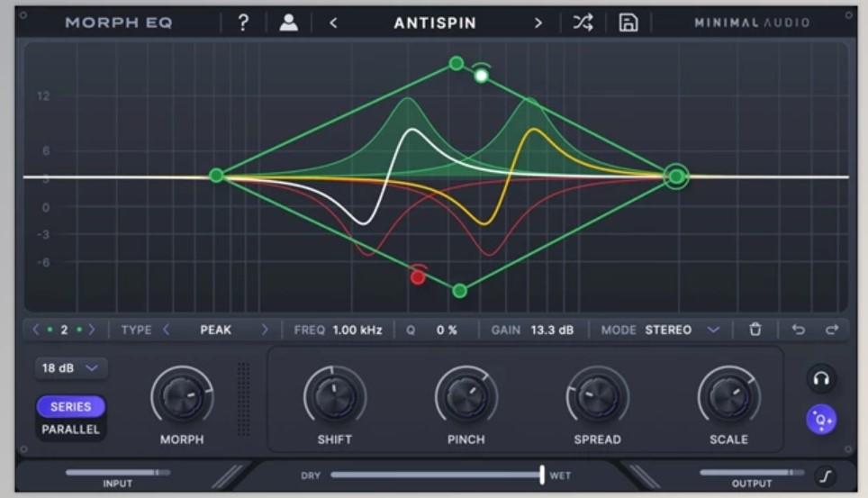Delete band with the trash icon
Viewport: 868px width, 498px height.
point(755,330)
